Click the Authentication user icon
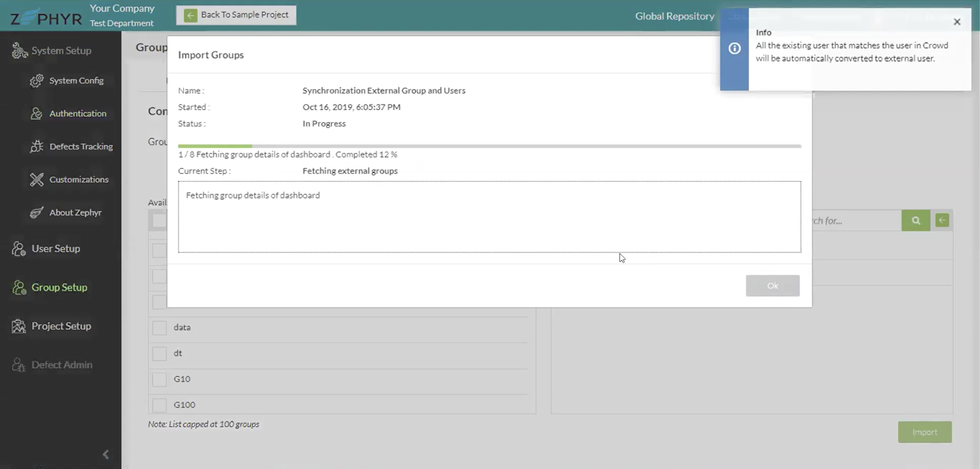Viewport: 980px width, 469px height. tap(37, 113)
